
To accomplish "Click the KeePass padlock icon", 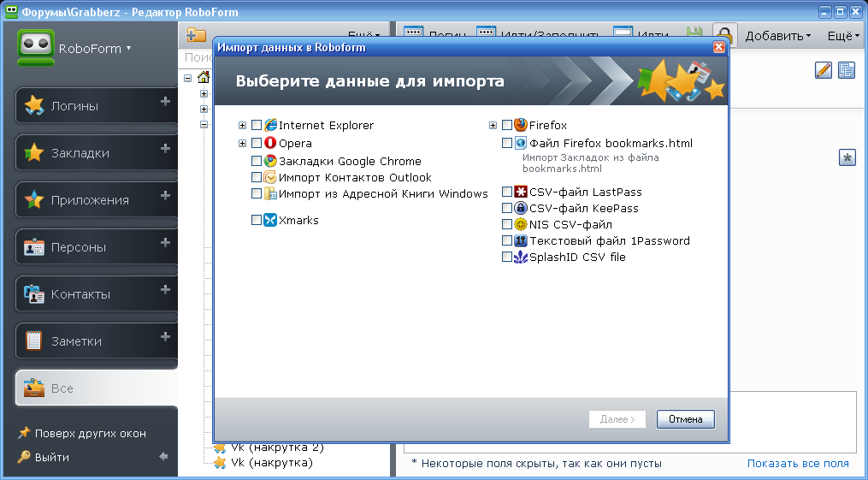I will (x=520, y=208).
